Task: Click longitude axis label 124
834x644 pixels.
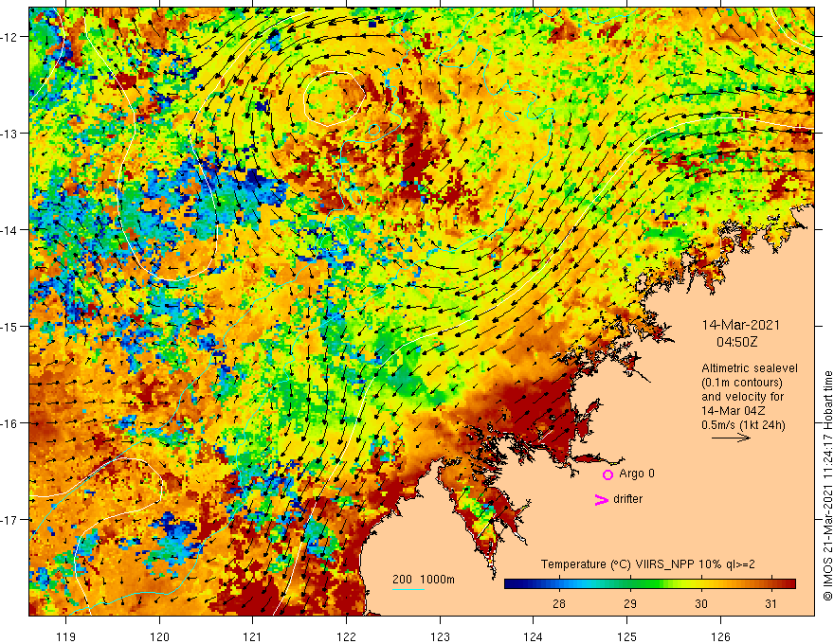Action: (533, 636)
